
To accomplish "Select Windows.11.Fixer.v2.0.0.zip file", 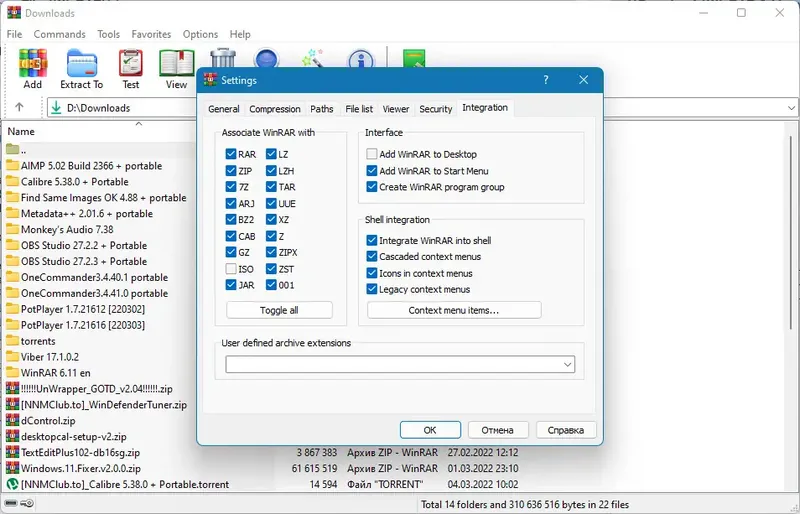I will click(x=73, y=468).
